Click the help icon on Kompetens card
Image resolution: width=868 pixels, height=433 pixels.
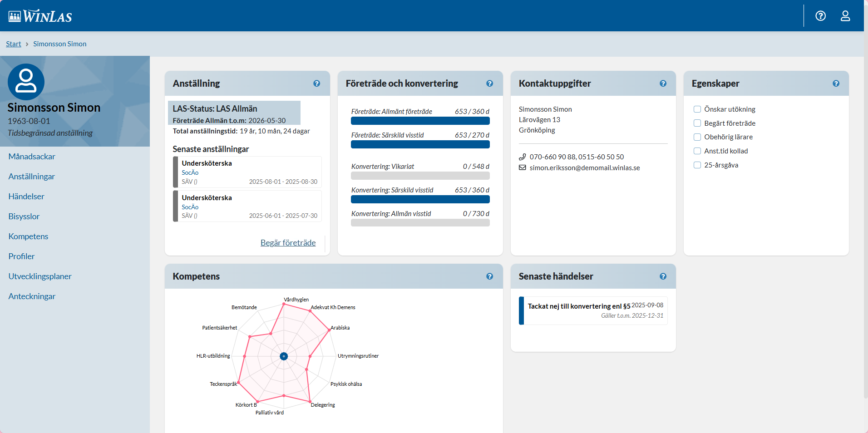[x=489, y=276]
